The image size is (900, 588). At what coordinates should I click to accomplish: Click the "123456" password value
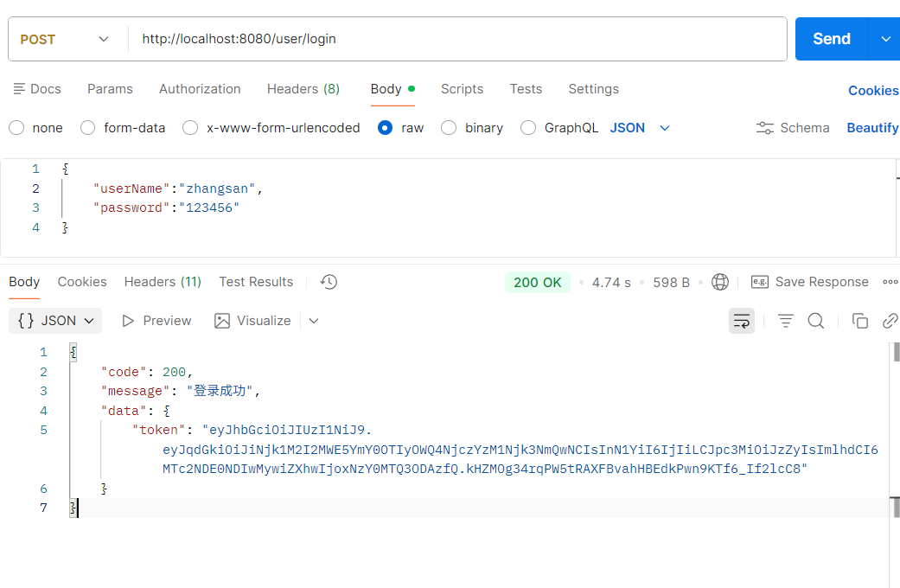(x=209, y=208)
